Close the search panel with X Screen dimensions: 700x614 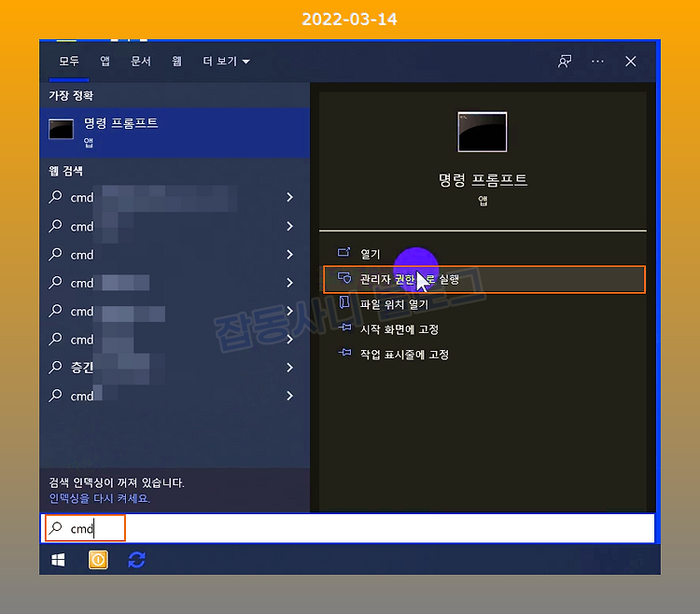630,62
